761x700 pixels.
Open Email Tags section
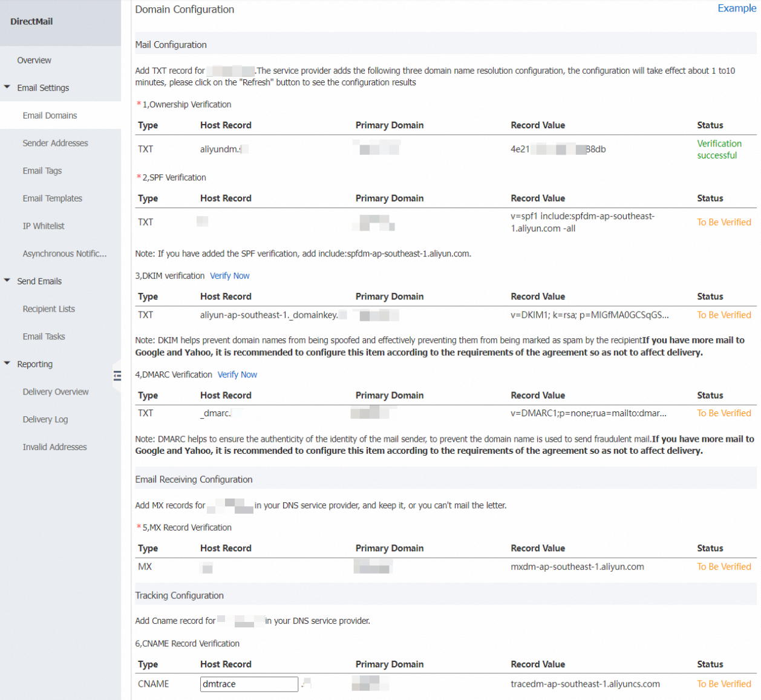(42, 171)
